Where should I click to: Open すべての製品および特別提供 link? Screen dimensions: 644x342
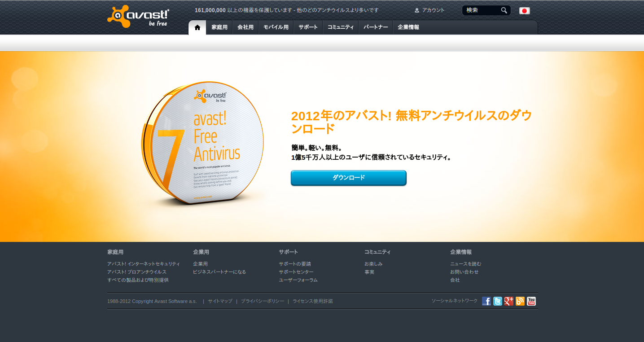(138, 280)
